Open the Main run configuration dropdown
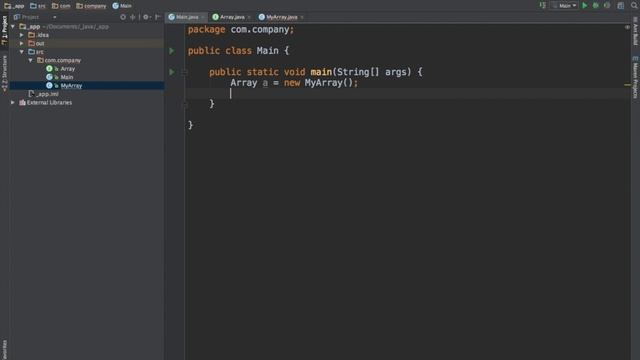The height and width of the screenshot is (360, 640). (565, 6)
